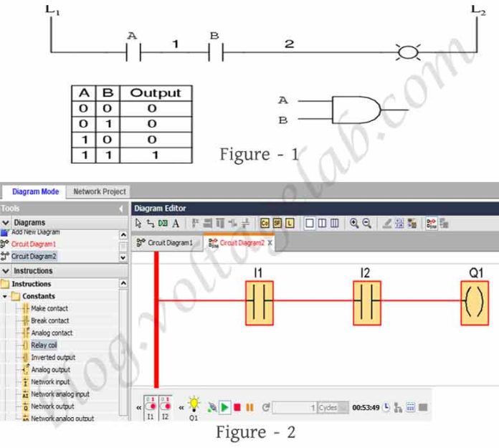Screen dimensions: 499x448
Task: Select the Analog contact instruction
Action: (x=52, y=333)
